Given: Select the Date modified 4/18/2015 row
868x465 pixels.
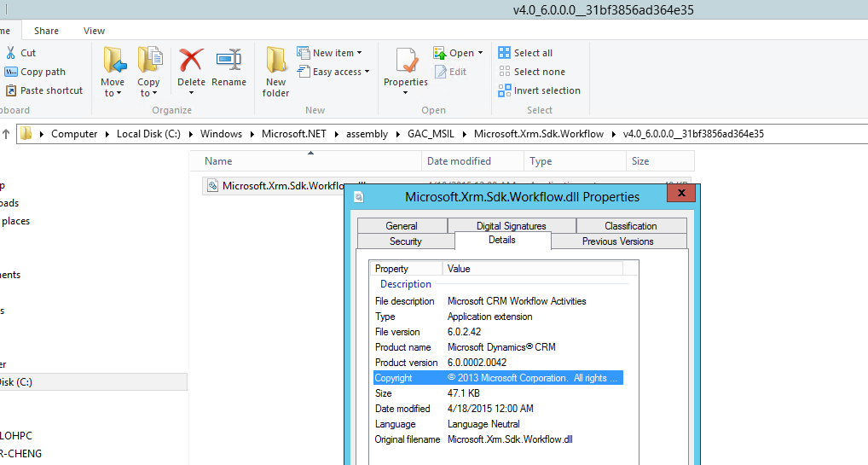Looking at the screenshot, I should coord(498,409).
